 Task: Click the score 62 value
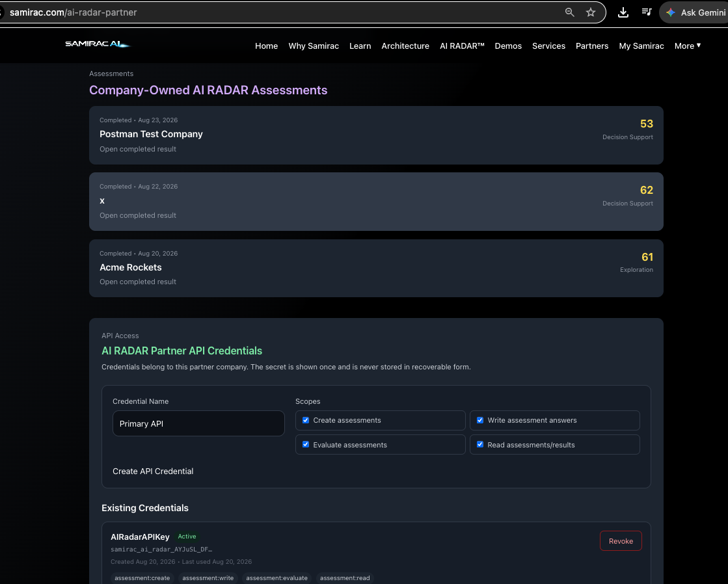646,191
